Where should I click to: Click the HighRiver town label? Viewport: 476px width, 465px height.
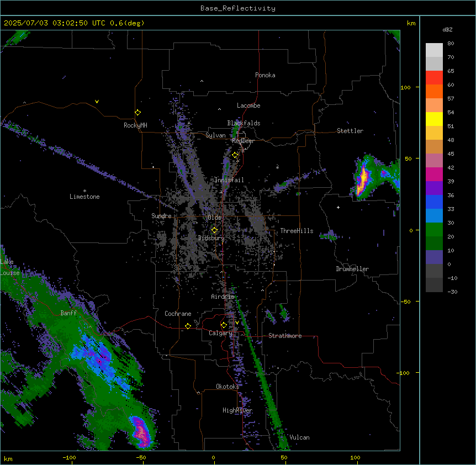[237, 410]
